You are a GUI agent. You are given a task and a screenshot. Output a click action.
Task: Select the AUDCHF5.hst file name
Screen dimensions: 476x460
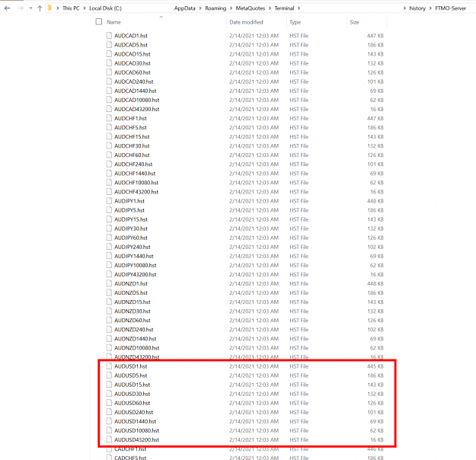(x=130, y=127)
